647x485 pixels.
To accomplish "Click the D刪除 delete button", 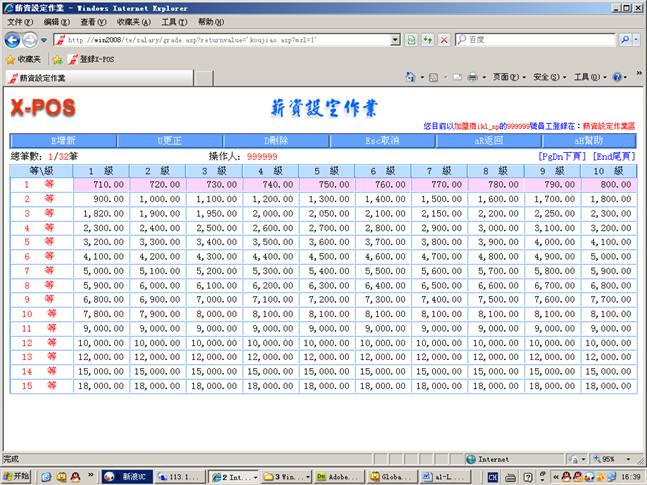I will point(276,141).
